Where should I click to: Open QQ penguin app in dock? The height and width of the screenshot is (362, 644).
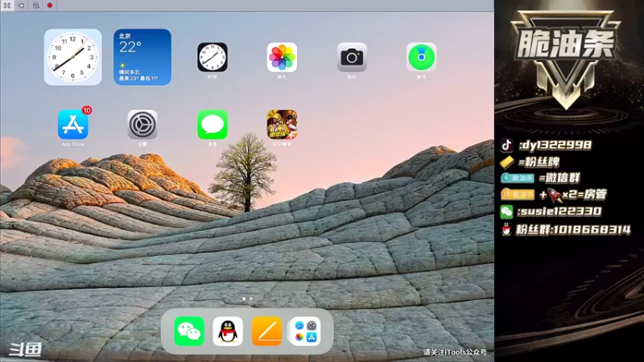coord(228,331)
